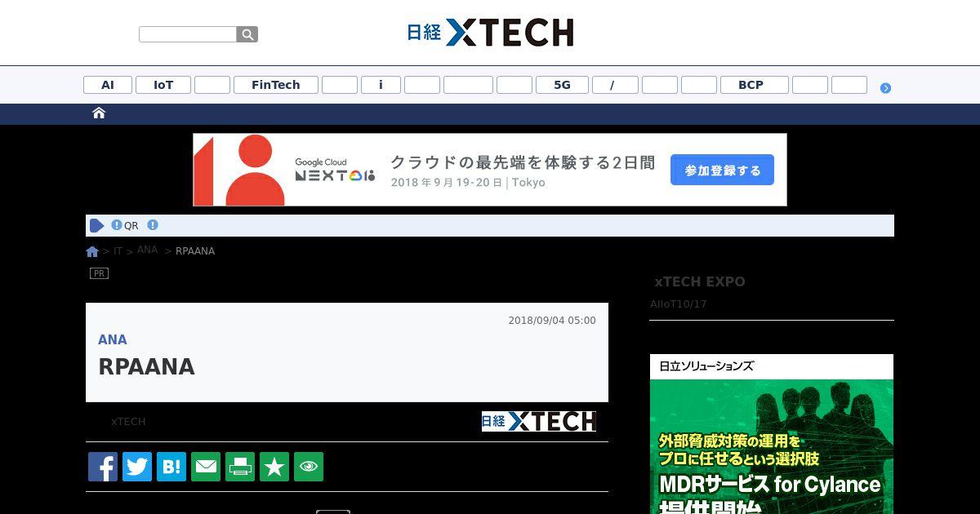
Task: Open the xTECH author text link
Action: click(x=128, y=422)
